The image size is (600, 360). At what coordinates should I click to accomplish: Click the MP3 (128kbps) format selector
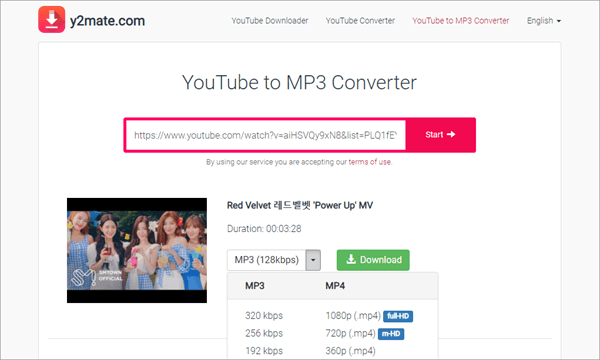266,260
